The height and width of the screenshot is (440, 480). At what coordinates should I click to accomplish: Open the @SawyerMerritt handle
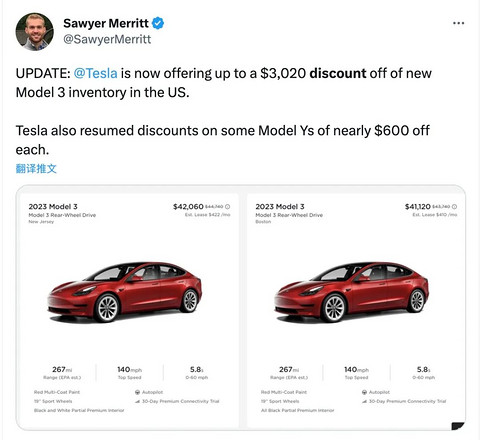pos(107,39)
